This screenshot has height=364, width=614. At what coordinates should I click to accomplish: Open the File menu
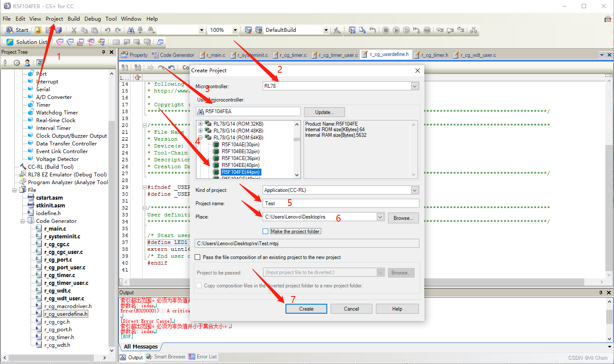pyautogui.click(x=6, y=19)
